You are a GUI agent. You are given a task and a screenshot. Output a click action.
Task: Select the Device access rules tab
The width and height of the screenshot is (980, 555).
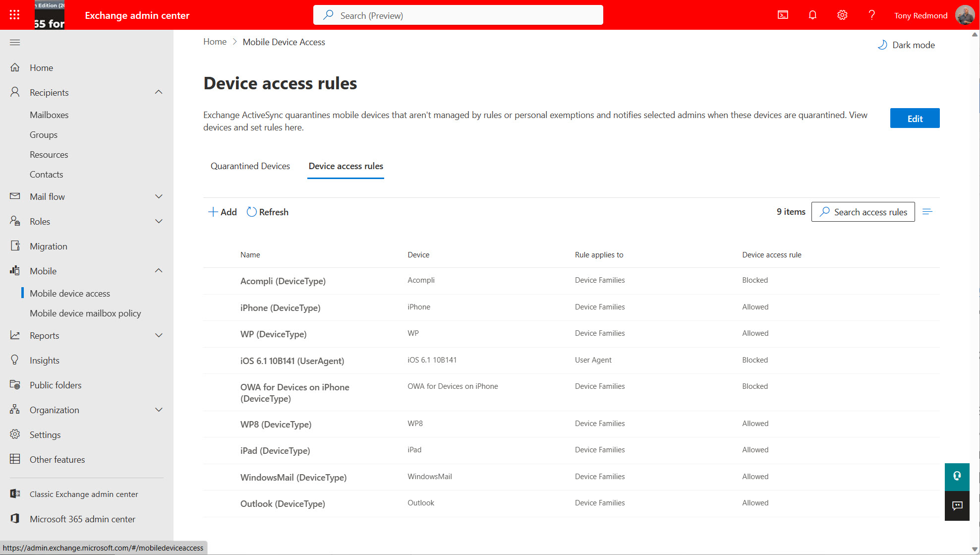point(346,166)
